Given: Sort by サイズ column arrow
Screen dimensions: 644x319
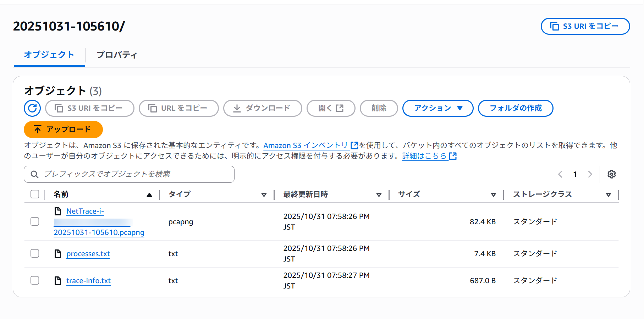Looking at the screenshot, I should click(x=493, y=194).
